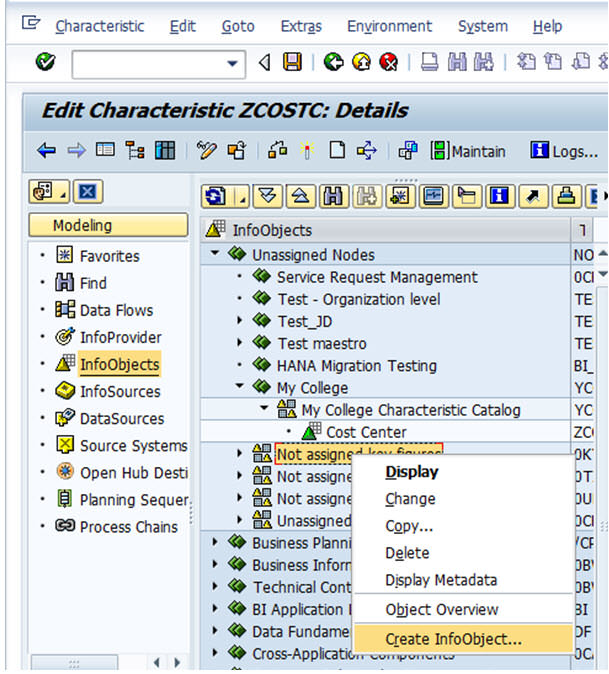Image resolution: width=609 pixels, height=674 pixels.
Task: Select the Cost Center characteristic
Action: click(364, 431)
